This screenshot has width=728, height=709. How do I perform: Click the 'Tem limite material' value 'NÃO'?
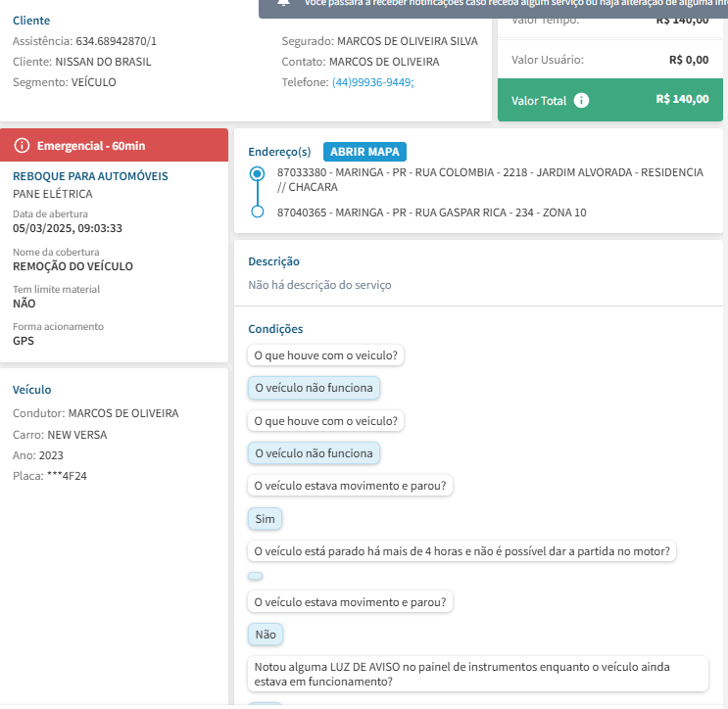coord(24,304)
